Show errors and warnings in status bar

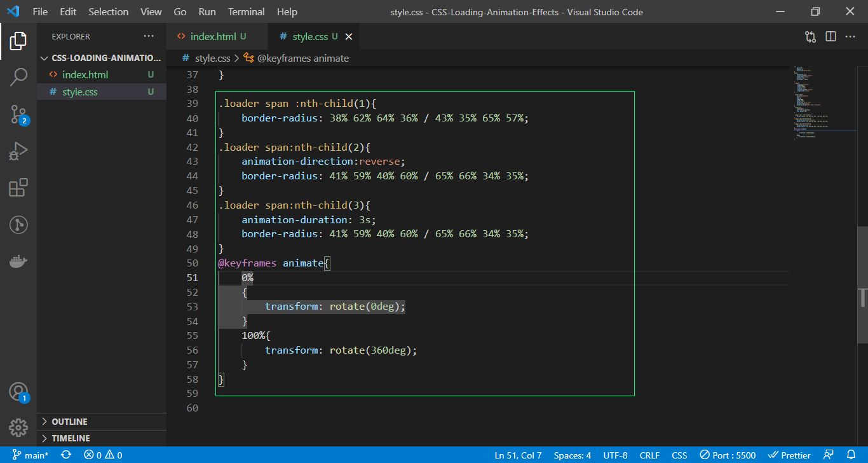click(103, 455)
